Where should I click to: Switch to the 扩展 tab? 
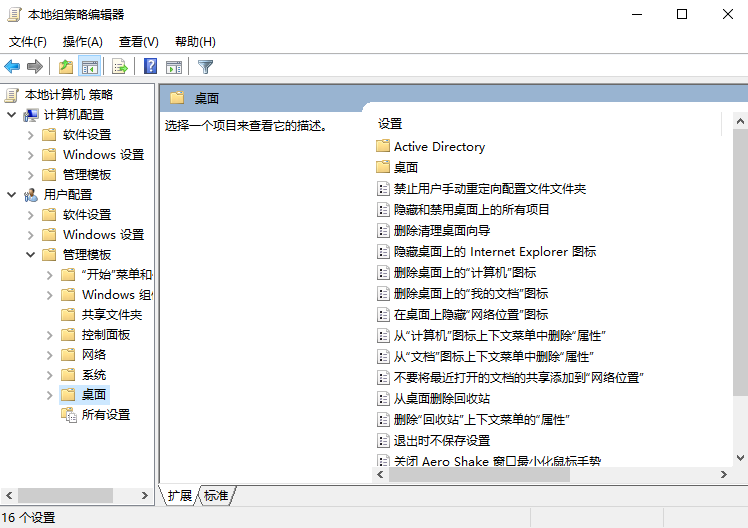click(180, 496)
